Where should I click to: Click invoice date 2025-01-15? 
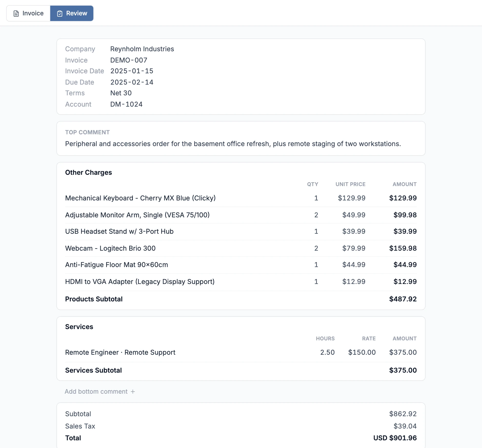click(x=132, y=71)
